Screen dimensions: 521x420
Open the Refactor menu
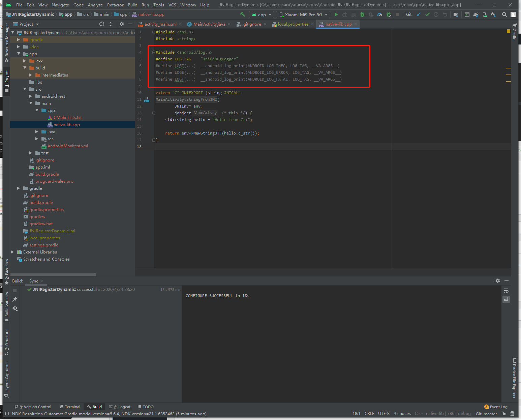(115, 5)
